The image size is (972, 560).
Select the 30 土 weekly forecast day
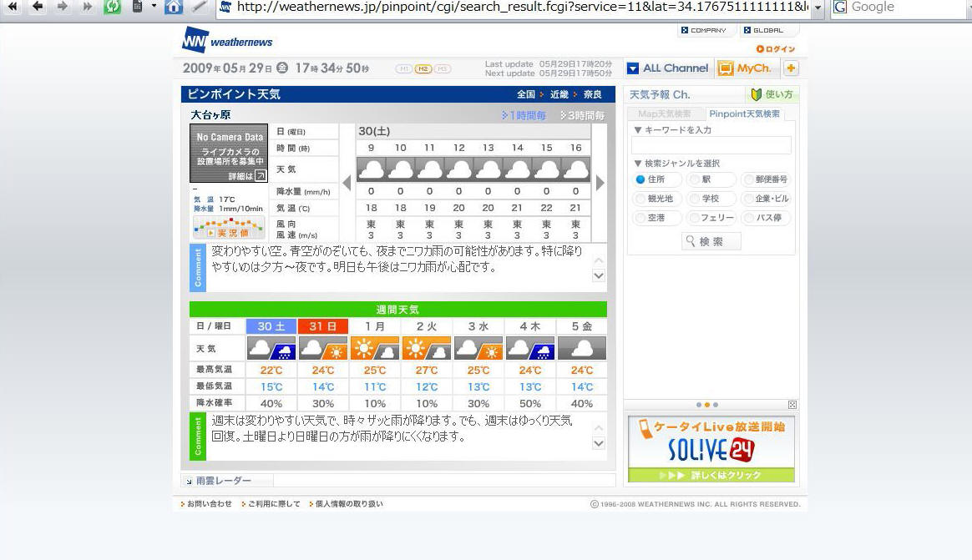[x=271, y=326]
